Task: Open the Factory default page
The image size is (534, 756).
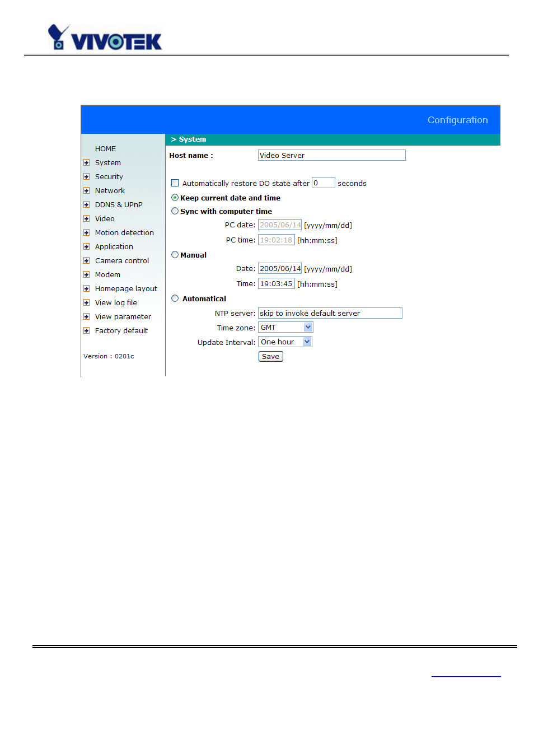Action: pos(121,331)
